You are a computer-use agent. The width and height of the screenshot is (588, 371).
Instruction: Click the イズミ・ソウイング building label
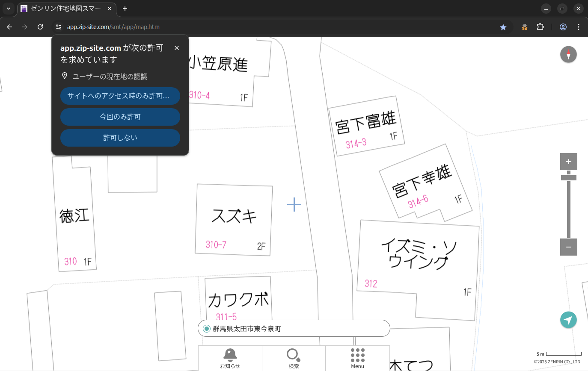click(419, 255)
